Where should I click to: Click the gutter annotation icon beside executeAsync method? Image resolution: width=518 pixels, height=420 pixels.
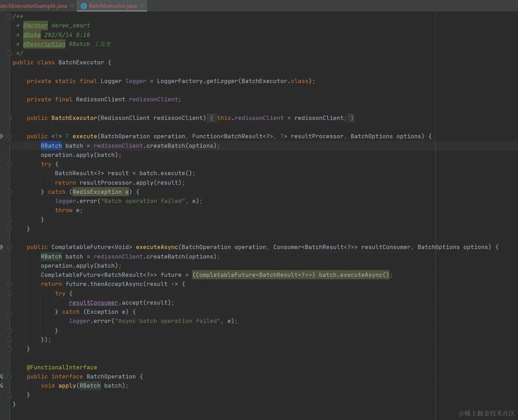click(x=1, y=247)
